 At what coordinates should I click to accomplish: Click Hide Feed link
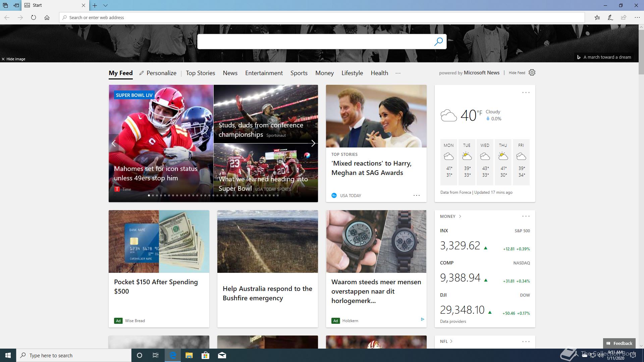517,73
